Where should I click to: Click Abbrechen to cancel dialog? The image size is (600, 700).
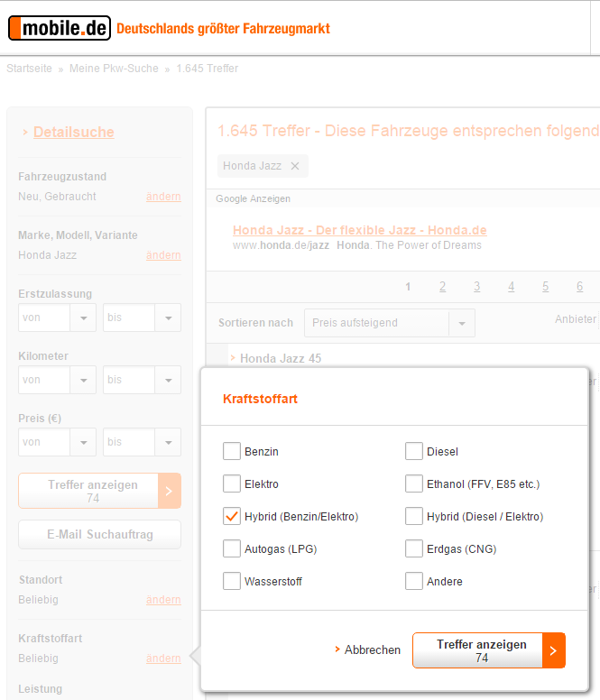click(372, 649)
